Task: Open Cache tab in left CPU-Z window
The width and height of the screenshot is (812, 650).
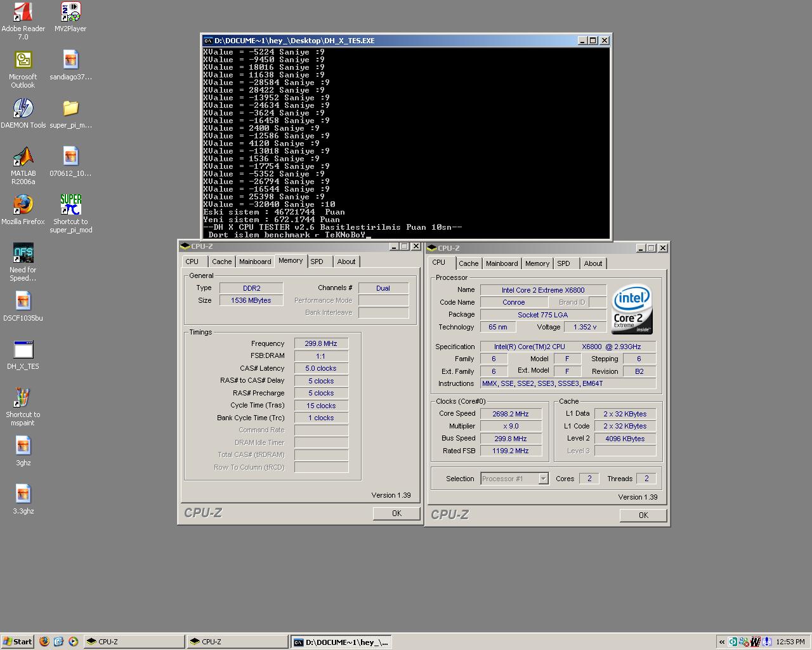Action: point(221,262)
